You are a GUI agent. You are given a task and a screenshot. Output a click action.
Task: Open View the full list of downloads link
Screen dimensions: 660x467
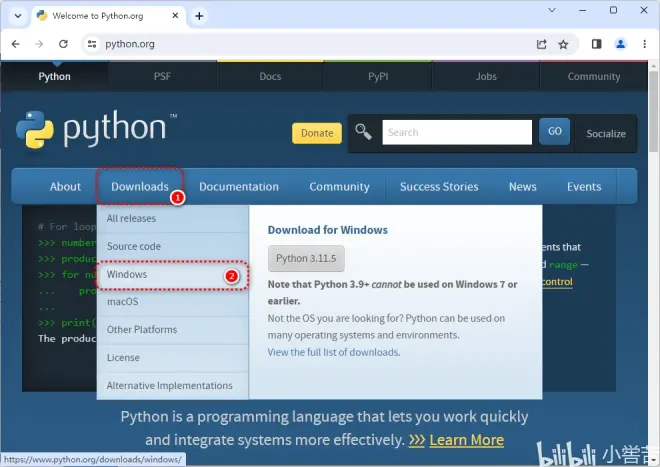tap(334, 352)
